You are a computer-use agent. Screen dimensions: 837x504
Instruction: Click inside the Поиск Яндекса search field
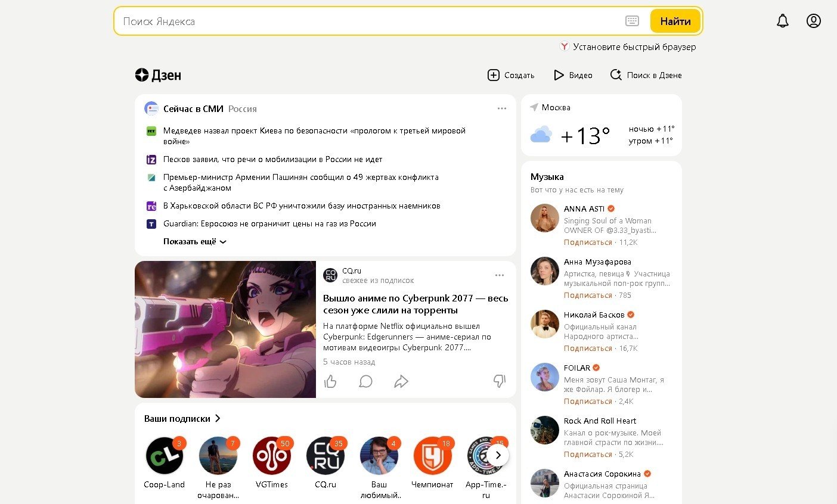coord(370,21)
